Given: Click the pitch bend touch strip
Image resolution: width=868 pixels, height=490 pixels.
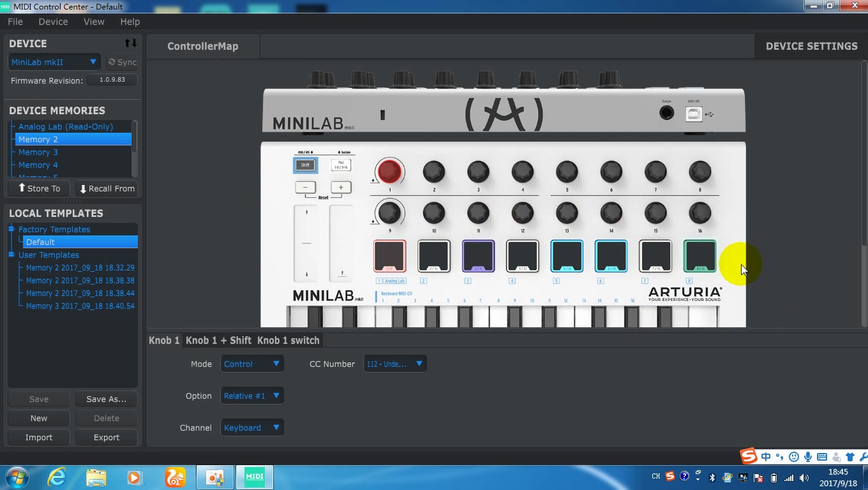Looking at the screenshot, I should (306, 243).
